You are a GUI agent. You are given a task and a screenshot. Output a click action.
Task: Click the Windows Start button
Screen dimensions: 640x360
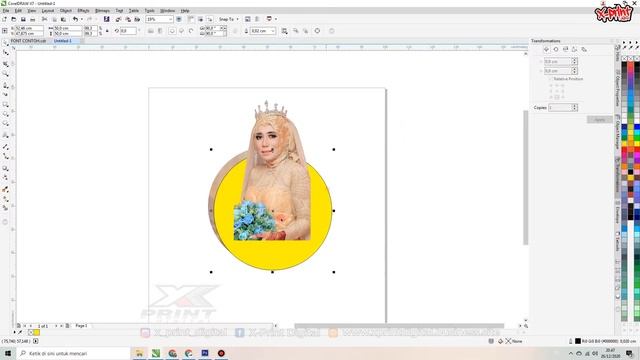[8, 353]
